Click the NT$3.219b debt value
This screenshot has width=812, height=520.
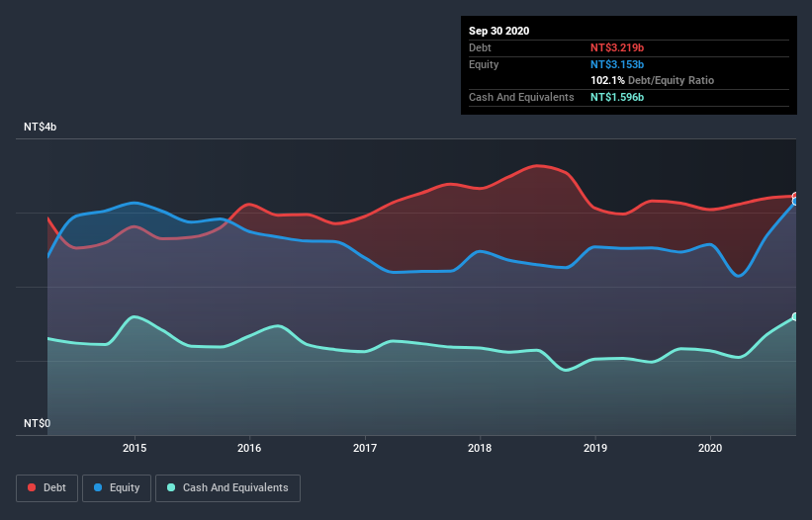coord(617,47)
